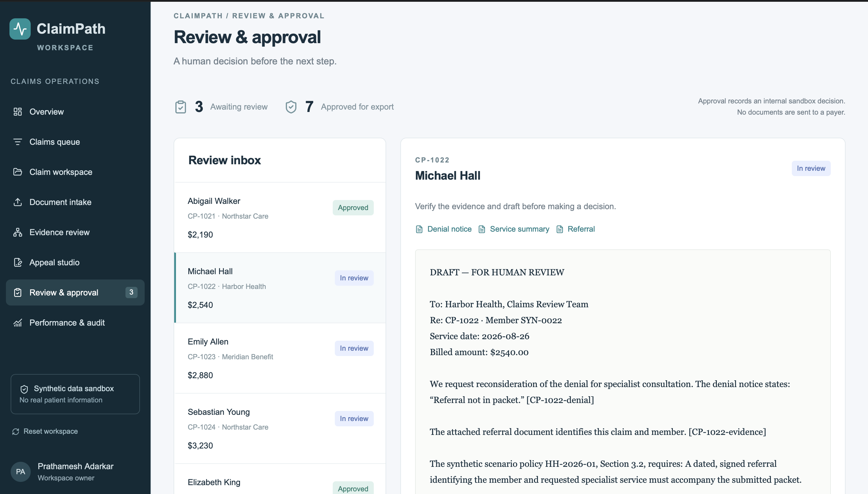868x494 pixels.
Task: Click the PA user avatar
Action: click(21, 472)
